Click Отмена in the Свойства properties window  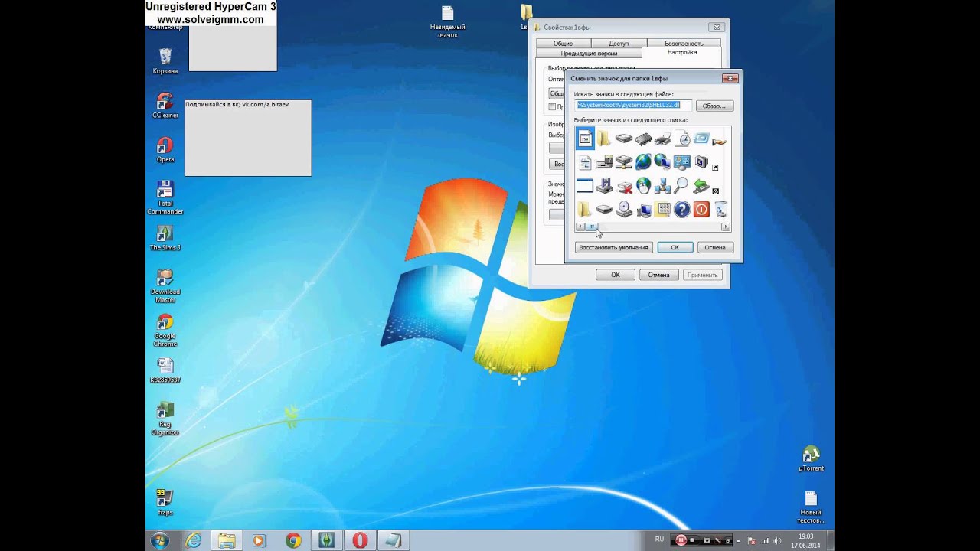[658, 275]
